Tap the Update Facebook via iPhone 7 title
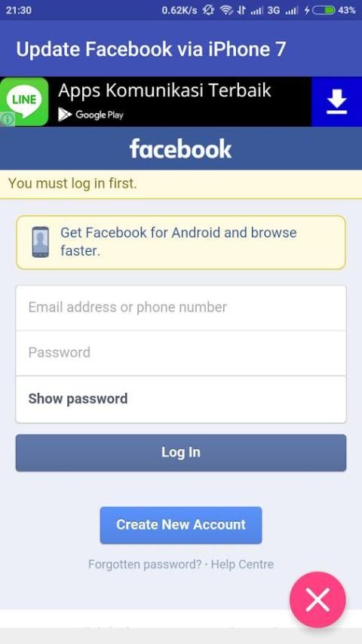This screenshot has width=362, height=644. tap(151, 49)
